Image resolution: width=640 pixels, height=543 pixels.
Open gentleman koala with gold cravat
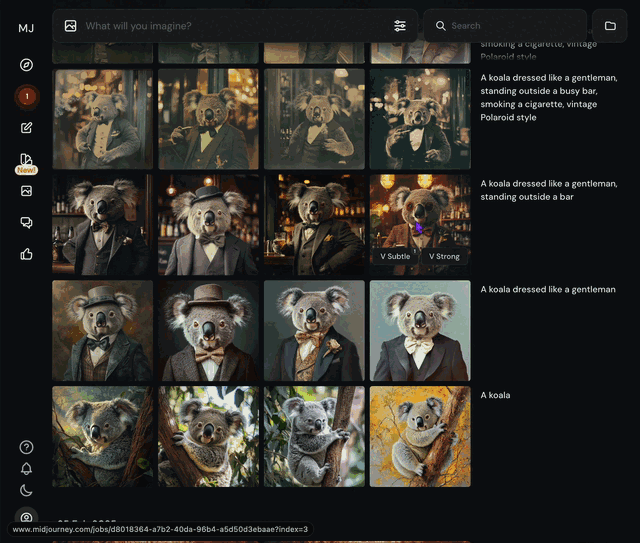pos(314,331)
